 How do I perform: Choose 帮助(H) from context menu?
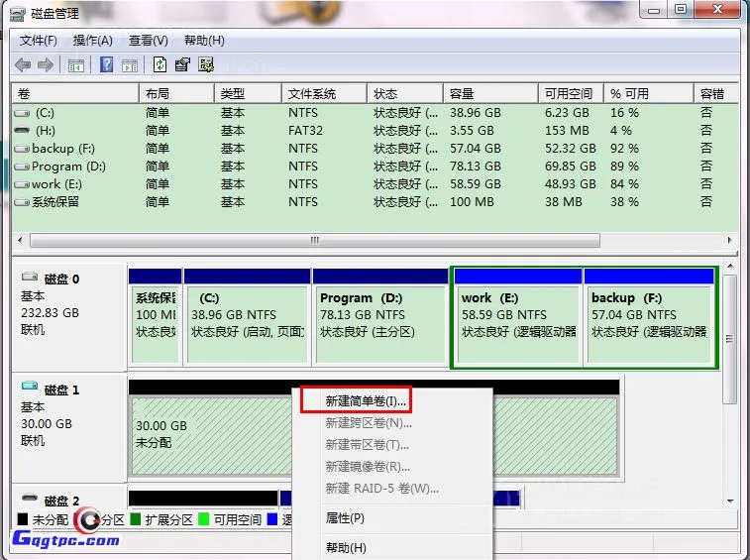pyautogui.click(x=346, y=547)
